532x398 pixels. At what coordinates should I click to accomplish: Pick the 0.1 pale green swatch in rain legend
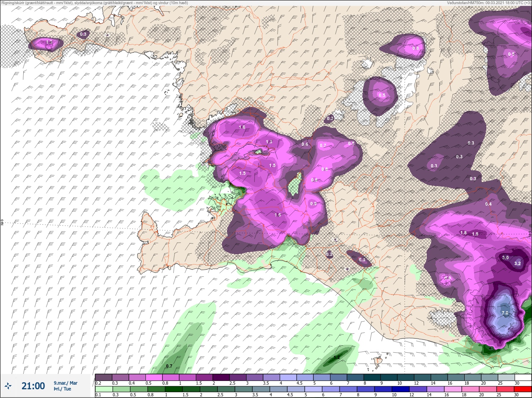pyautogui.click(x=103, y=389)
